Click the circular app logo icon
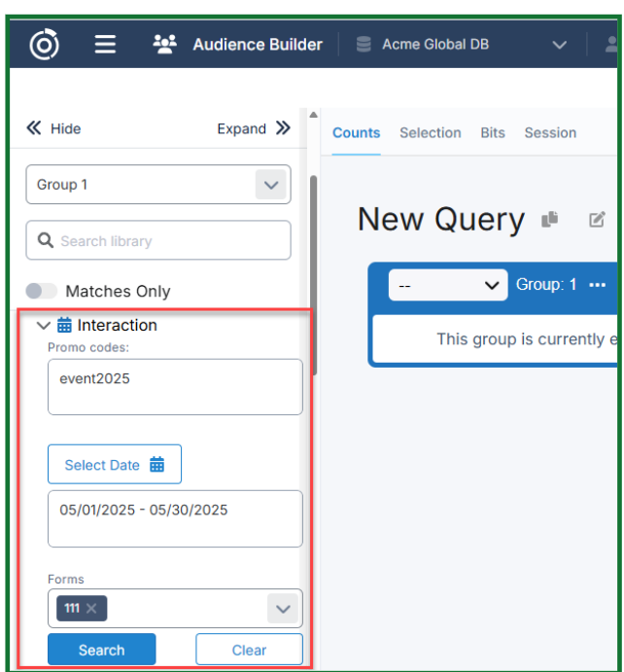Screen dimensions: 624x672 [x=44, y=45]
